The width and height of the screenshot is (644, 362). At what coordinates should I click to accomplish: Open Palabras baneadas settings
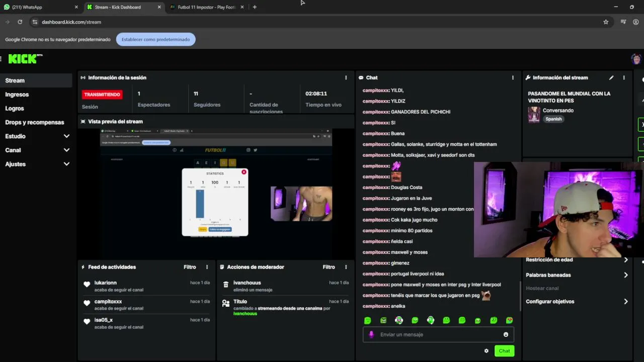coord(578,275)
